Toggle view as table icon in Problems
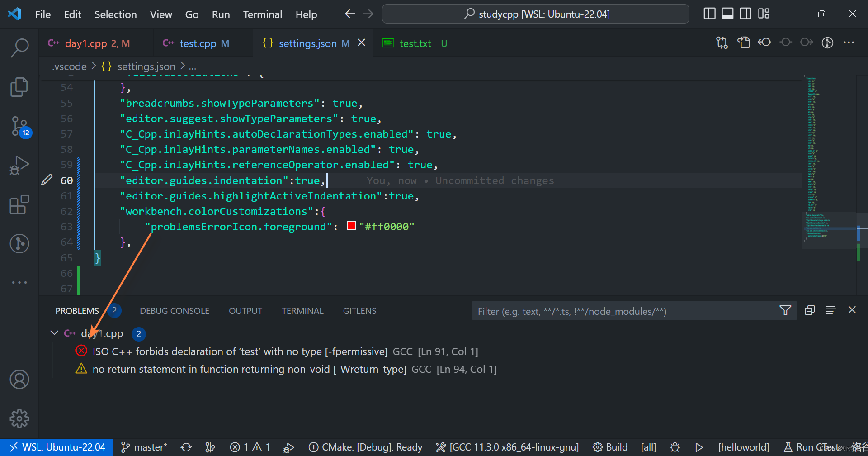The width and height of the screenshot is (868, 456). click(830, 310)
